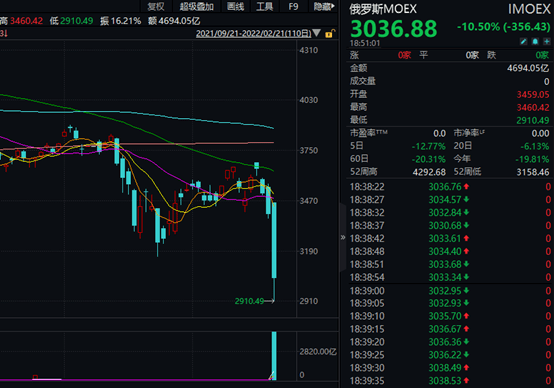Open the 工具 tools menu

coord(265,6)
